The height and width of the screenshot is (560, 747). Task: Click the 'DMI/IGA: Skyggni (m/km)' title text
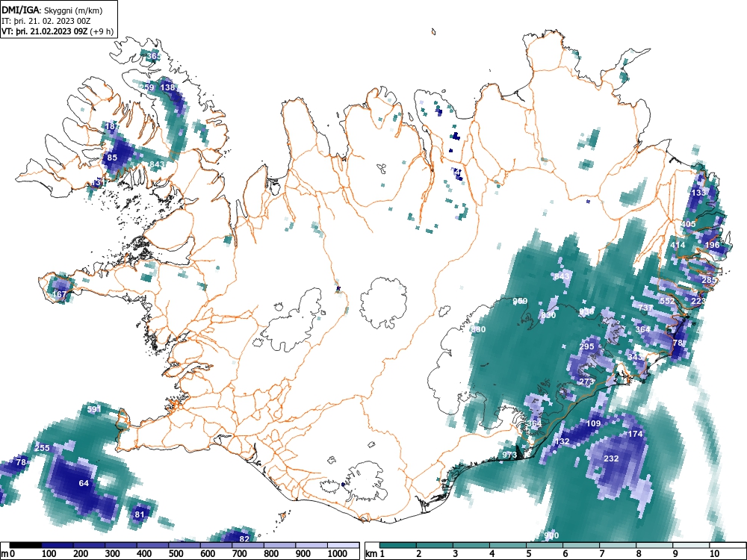coord(52,10)
